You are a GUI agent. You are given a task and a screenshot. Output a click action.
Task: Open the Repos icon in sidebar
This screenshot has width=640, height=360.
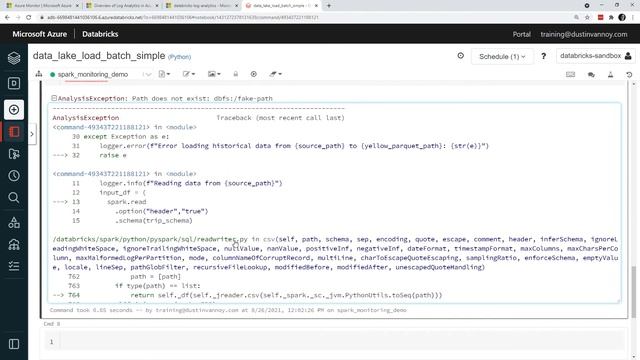[x=14, y=154]
